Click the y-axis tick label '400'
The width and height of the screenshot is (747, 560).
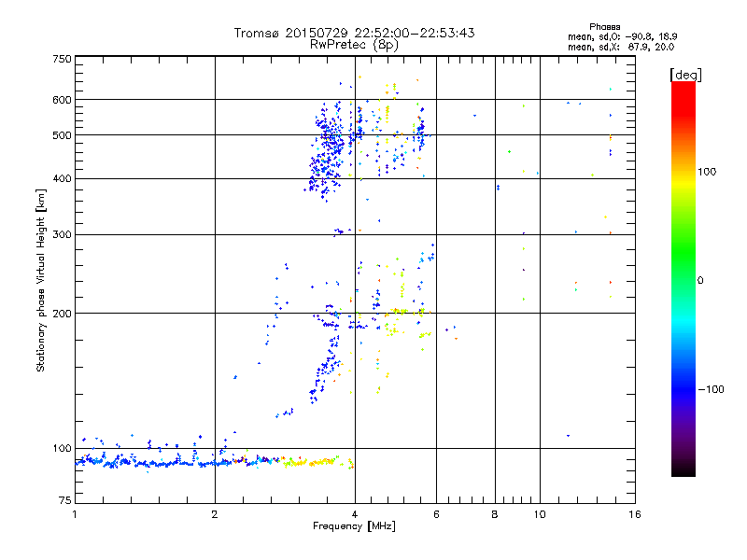tap(62, 179)
